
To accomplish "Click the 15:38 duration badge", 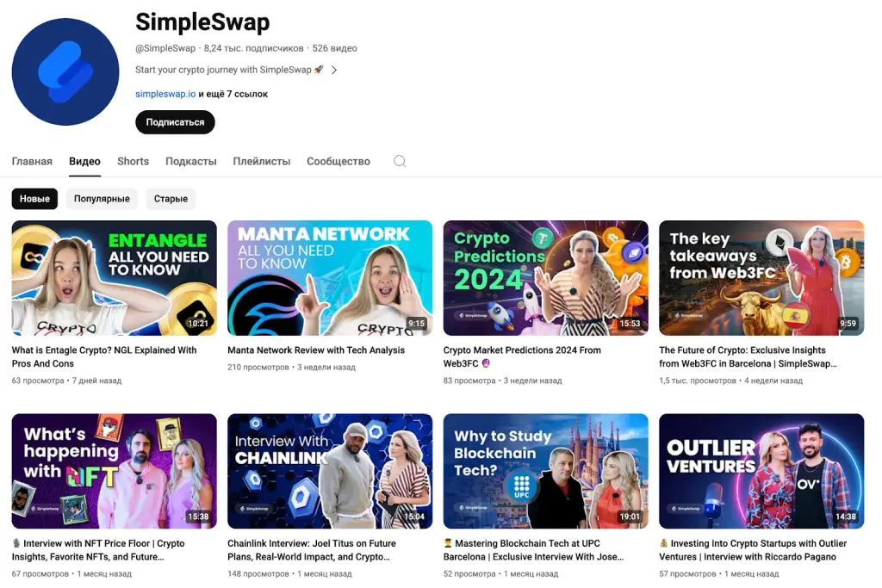I will coord(198,517).
